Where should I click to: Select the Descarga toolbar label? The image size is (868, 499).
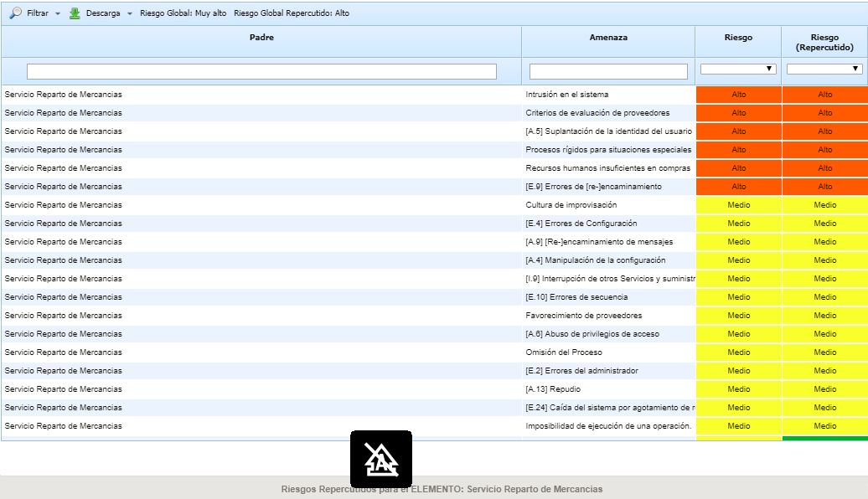click(103, 13)
